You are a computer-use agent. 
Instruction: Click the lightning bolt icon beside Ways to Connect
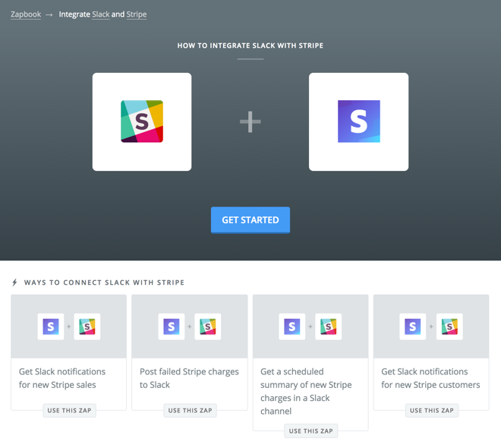(14, 282)
